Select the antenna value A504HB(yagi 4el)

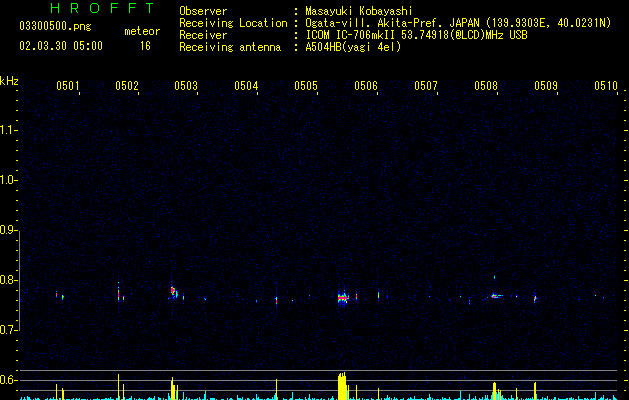click(x=353, y=47)
